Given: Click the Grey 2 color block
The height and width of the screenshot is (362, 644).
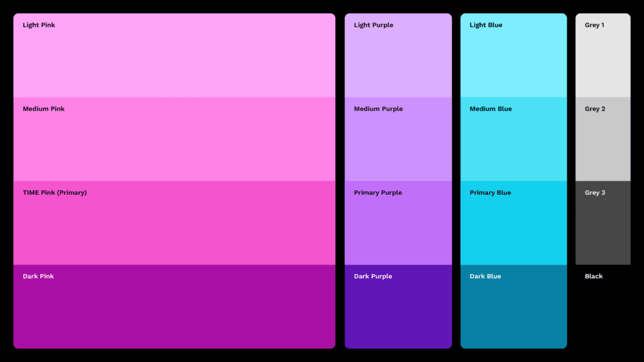Looking at the screenshot, I should click(x=603, y=139).
